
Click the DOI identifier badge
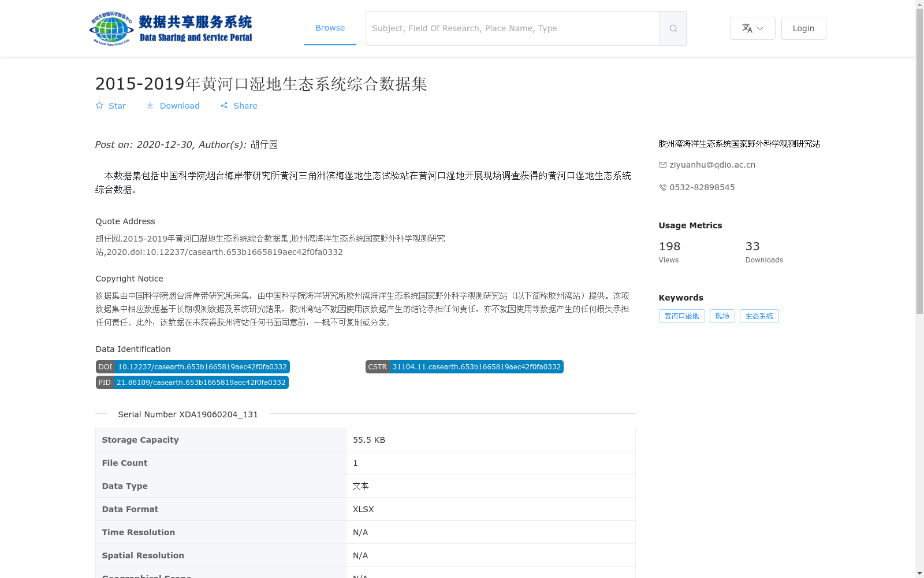pyautogui.click(x=193, y=367)
